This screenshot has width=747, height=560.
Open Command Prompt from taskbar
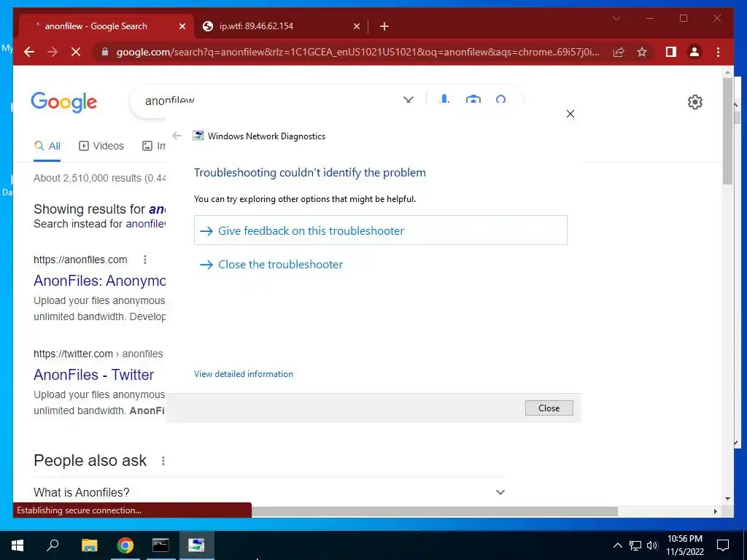(160, 545)
